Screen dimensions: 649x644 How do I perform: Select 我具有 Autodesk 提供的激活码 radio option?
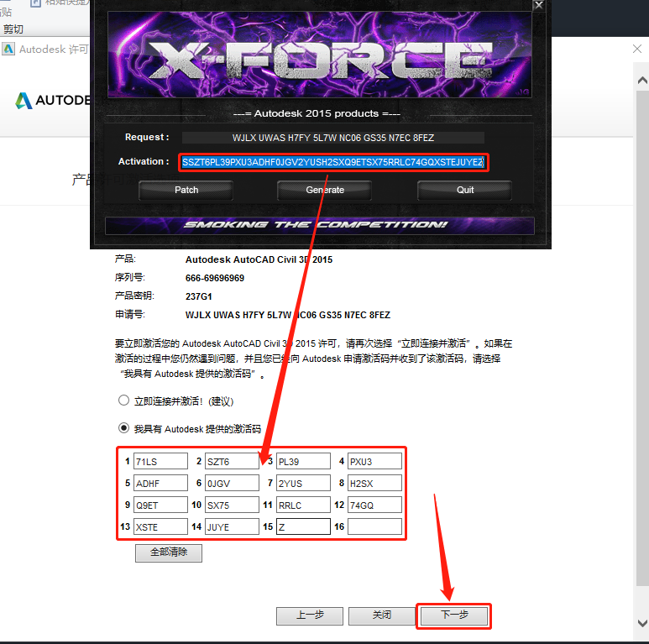(x=123, y=428)
